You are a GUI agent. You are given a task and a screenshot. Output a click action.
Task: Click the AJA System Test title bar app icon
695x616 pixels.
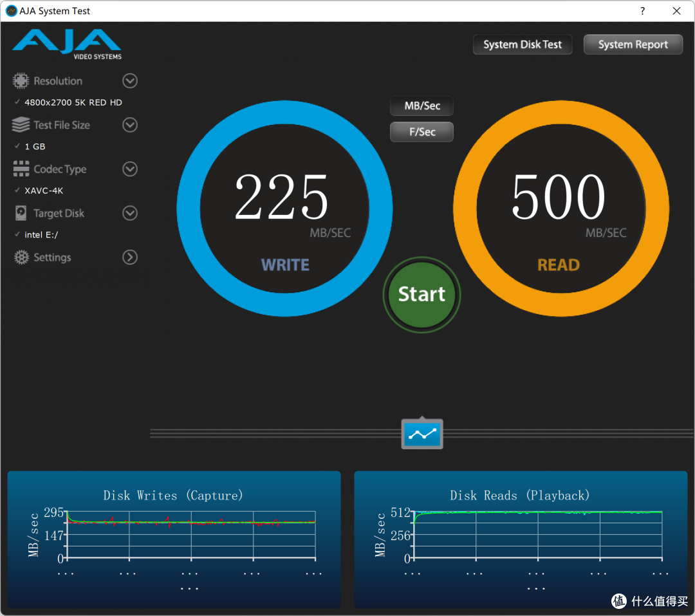11,11
